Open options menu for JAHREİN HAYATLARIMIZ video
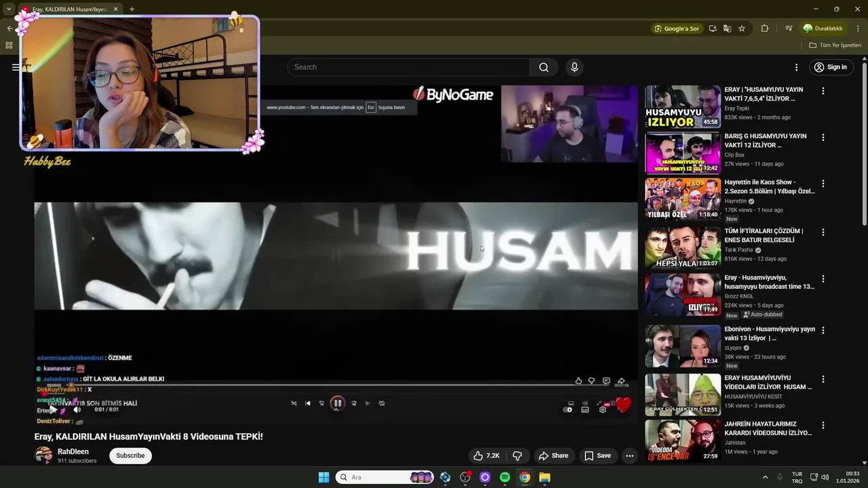This screenshot has height=488, width=868. 823,426
